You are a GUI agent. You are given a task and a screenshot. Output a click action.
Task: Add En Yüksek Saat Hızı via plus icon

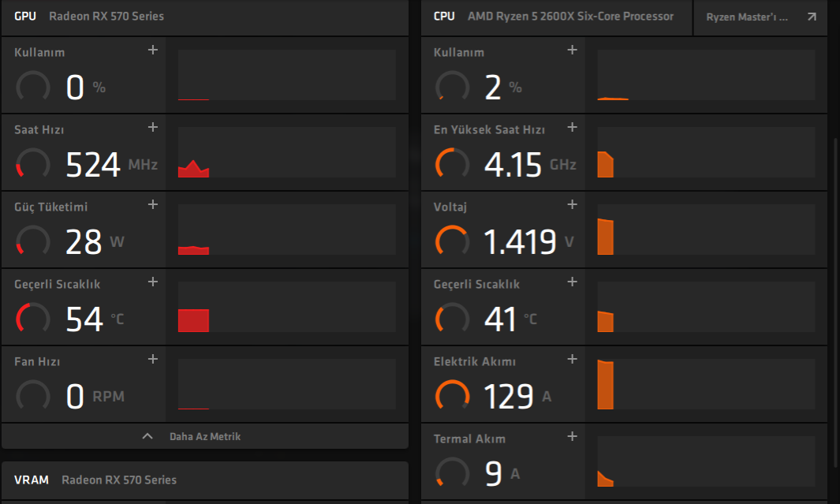[x=573, y=128]
